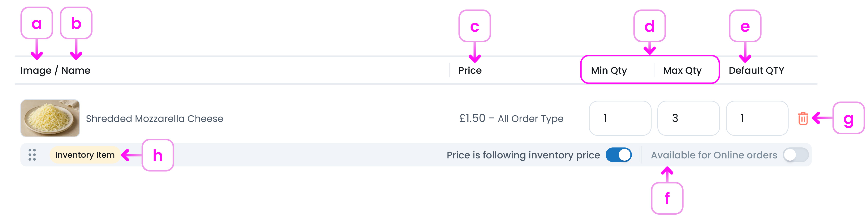Enable Available for Online orders toggle
The width and height of the screenshot is (868, 219).
[x=796, y=155]
